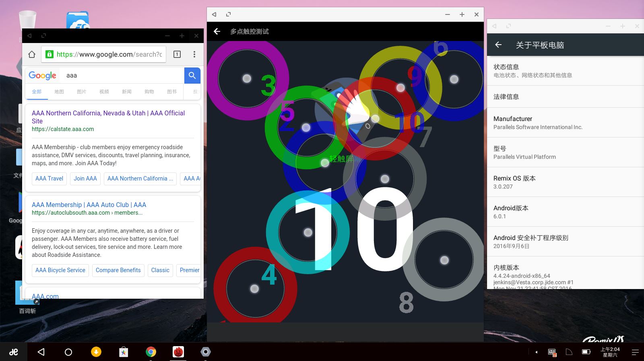
Task: Go back from 关于平板电脑 settings page
Action: pyautogui.click(x=498, y=45)
